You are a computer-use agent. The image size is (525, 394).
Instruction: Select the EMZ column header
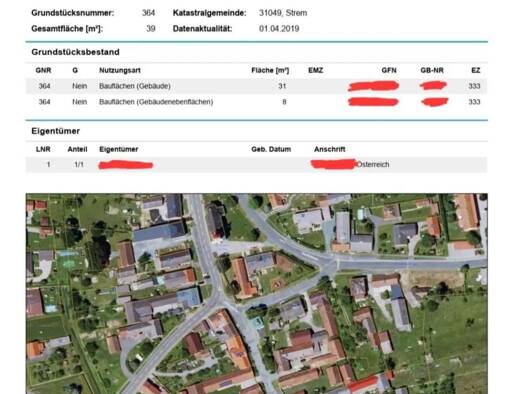pos(315,70)
